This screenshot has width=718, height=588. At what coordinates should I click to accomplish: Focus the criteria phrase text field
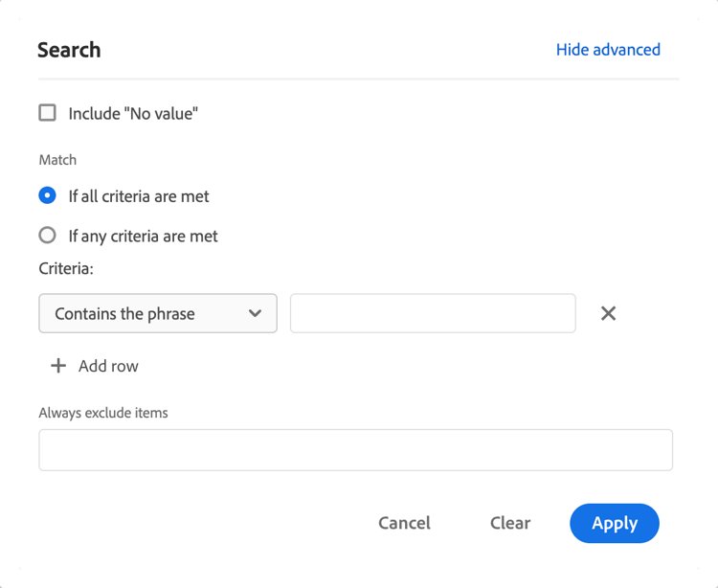(x=433, y=313)
